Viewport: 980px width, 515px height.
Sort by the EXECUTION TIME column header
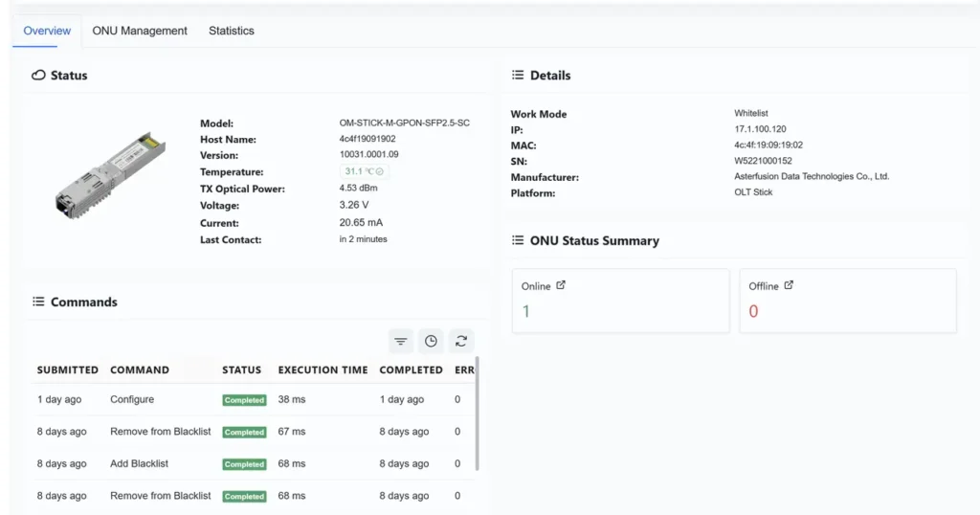pyautogui.click(x=323, y=369)
